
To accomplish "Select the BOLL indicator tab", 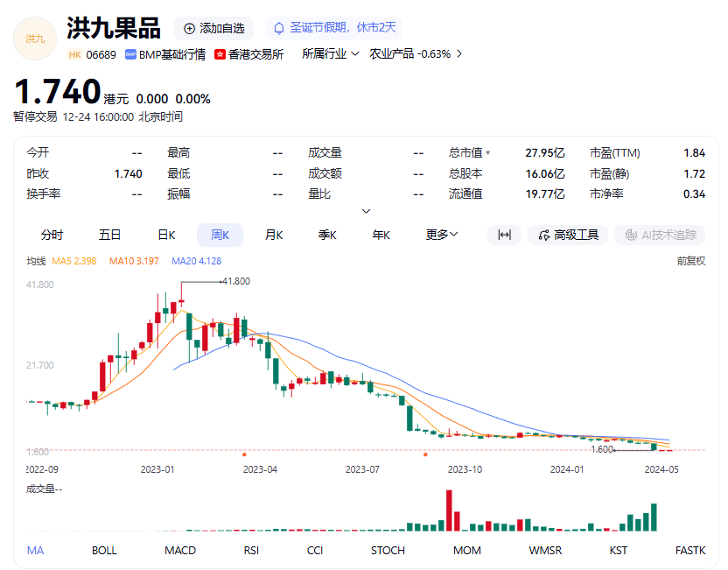I will pyautogui.click(x=104, y=551).
